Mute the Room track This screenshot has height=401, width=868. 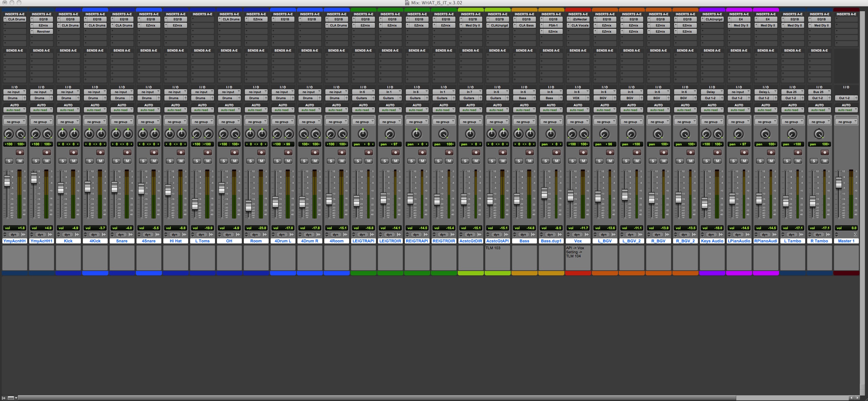point(261,161)
